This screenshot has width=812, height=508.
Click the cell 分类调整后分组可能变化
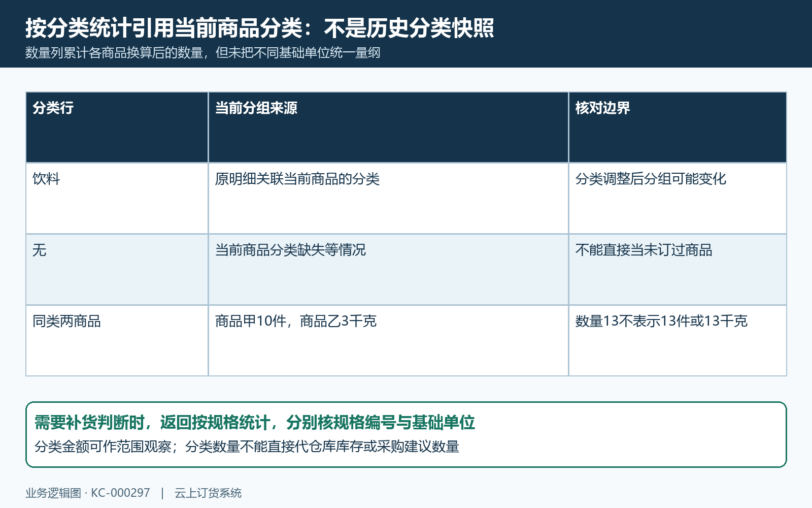coord(678,199)
